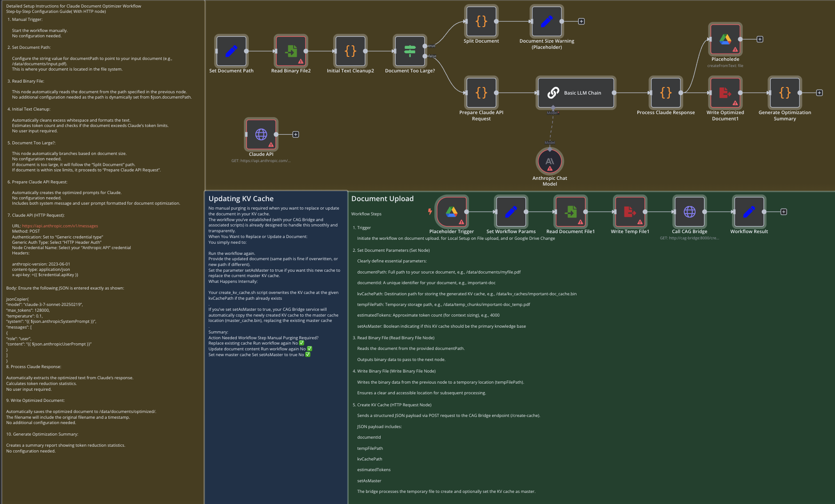Select the Read Binary File2 node

pos(290,51)
